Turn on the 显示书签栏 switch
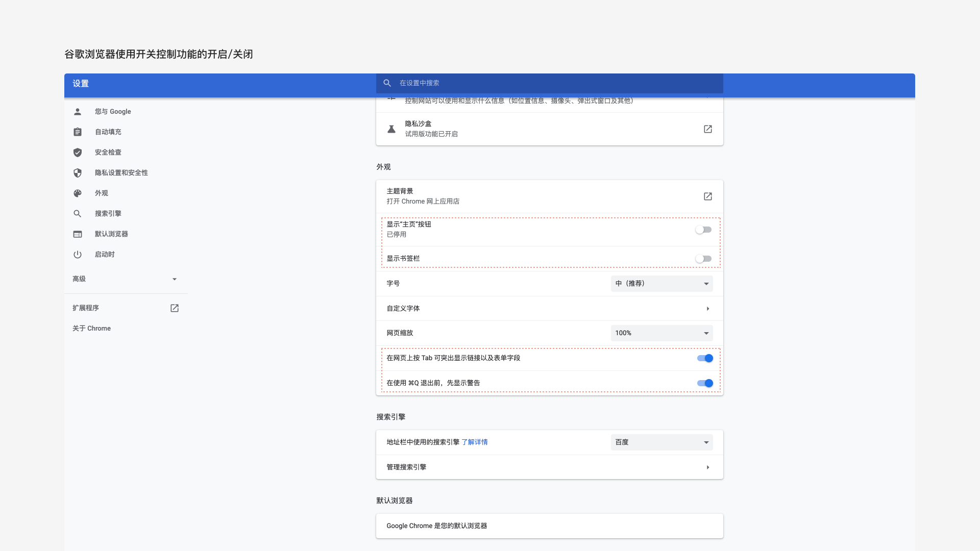The image size is (980, 551). point(703,259)
